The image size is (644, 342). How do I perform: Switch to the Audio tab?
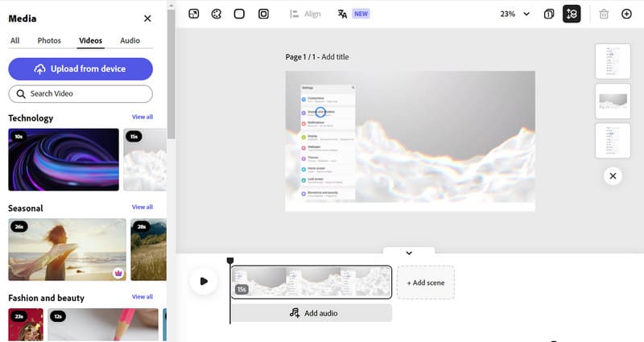pos(130,40)
